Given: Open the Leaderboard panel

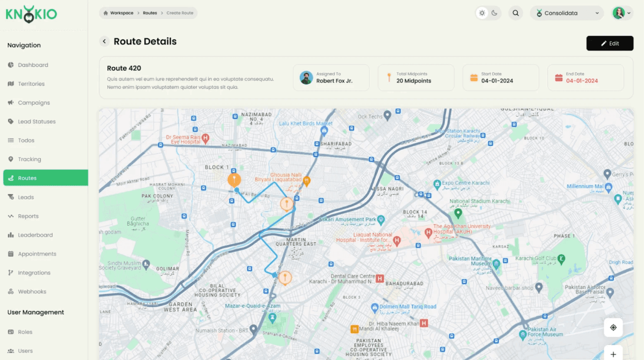Looking at the screenshot, I should (x=35, y=235).
